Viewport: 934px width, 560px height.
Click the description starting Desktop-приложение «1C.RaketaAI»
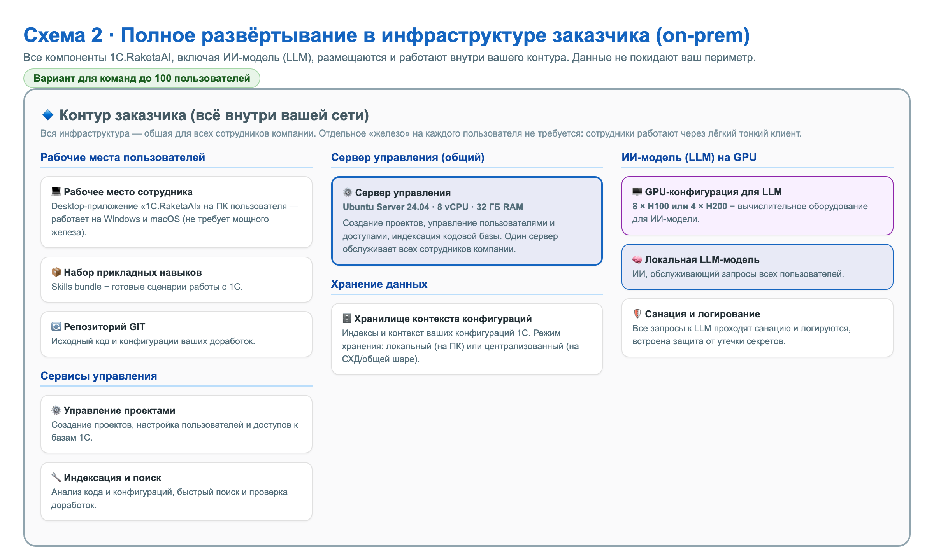175,219
